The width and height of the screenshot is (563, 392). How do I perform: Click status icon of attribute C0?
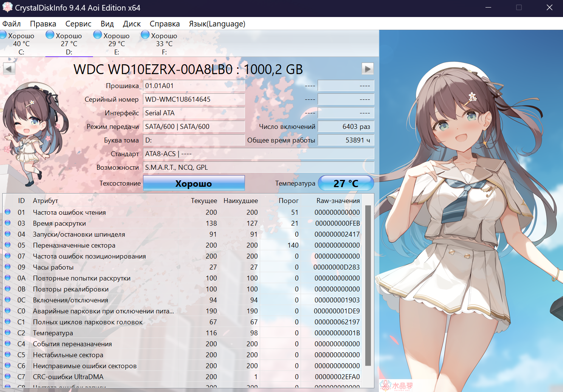pos(8,310)
